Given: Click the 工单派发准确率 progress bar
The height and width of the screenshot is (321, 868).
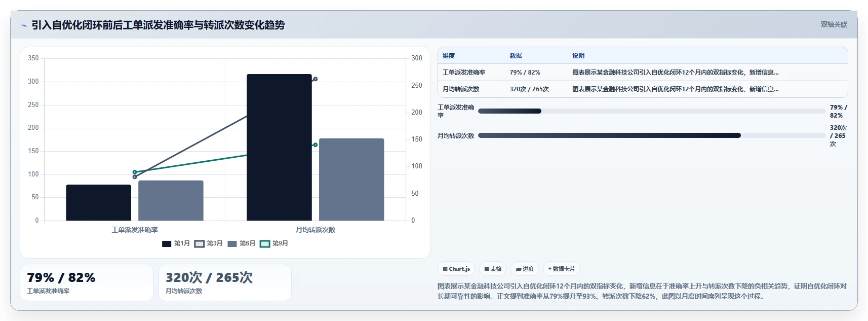Looking at the screenshot, I should [652, 111].
